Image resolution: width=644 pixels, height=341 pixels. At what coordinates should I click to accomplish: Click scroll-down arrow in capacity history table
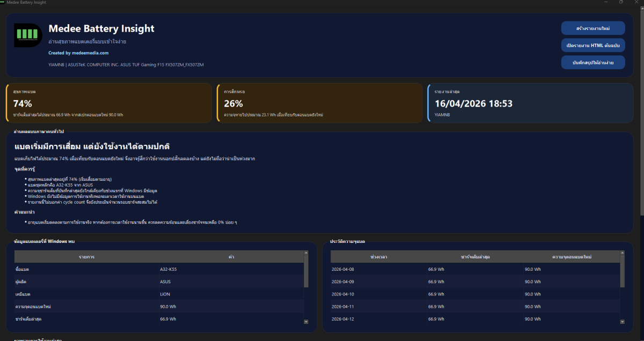(x=623, y=322)
